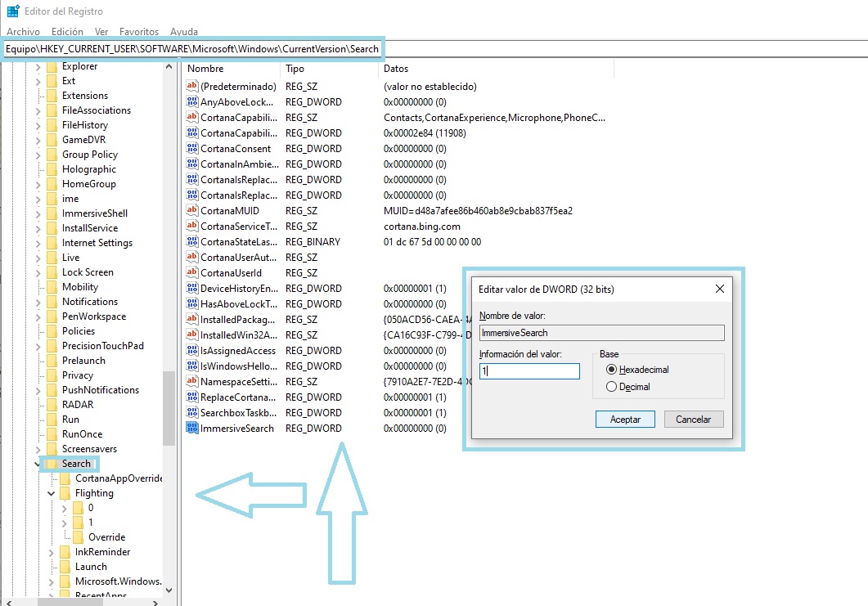Click the (Predeterminado) string value icon
Viewport: 868px width, 606px height.
(192, 86)
